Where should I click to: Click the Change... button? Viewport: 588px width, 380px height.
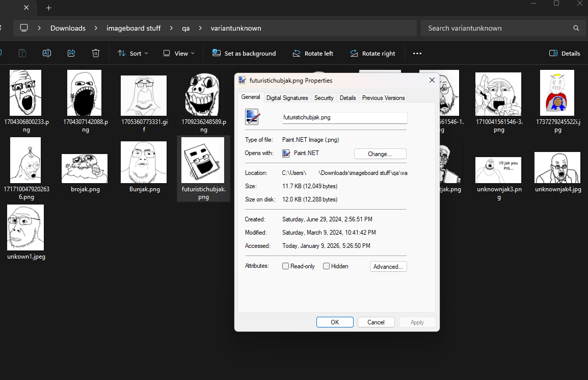click(x=380, y=154)
